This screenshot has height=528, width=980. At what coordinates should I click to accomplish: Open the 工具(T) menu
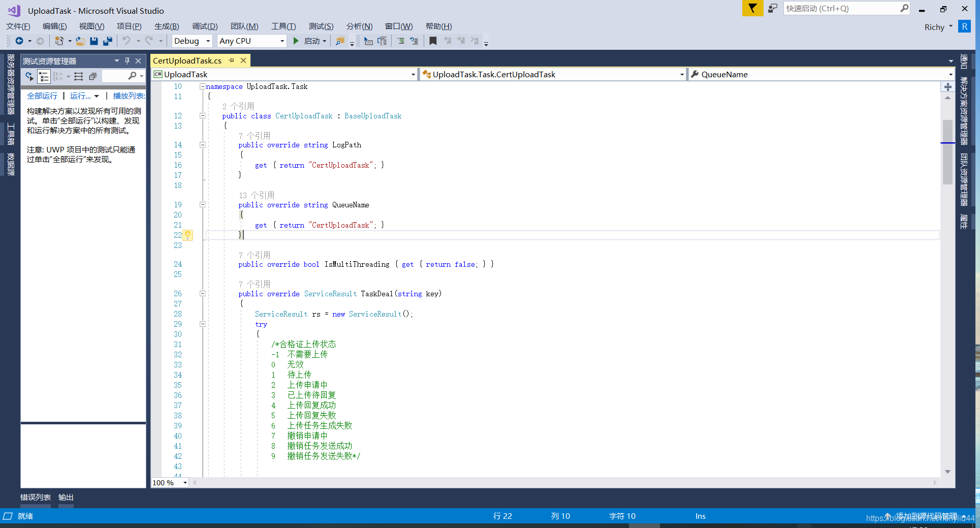(x=283, y=26)
